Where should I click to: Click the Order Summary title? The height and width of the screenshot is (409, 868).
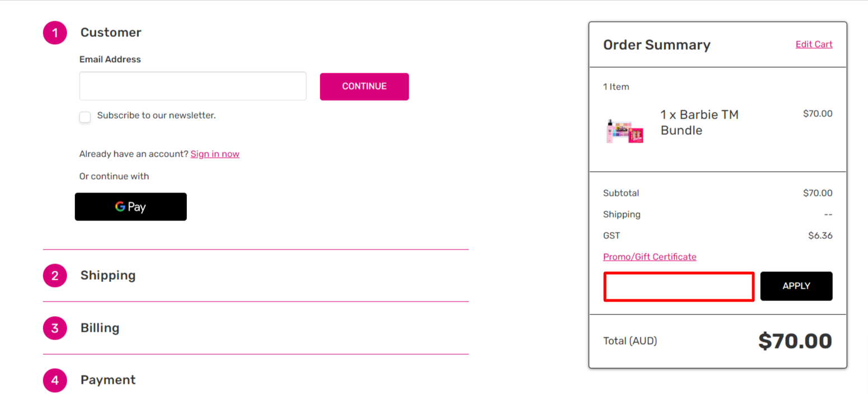[656, 45]
